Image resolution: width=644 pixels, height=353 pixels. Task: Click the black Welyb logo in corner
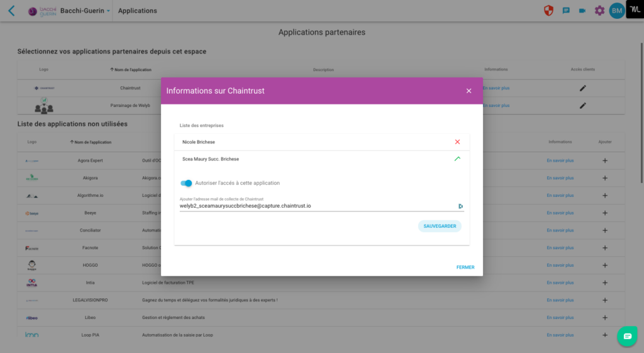tap(635, 9)
